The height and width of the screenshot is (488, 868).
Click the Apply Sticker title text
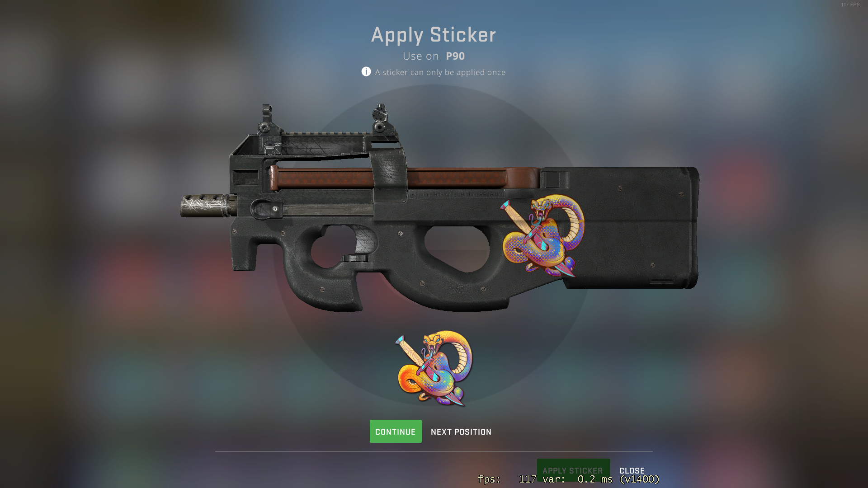click(x=434, y=35)
